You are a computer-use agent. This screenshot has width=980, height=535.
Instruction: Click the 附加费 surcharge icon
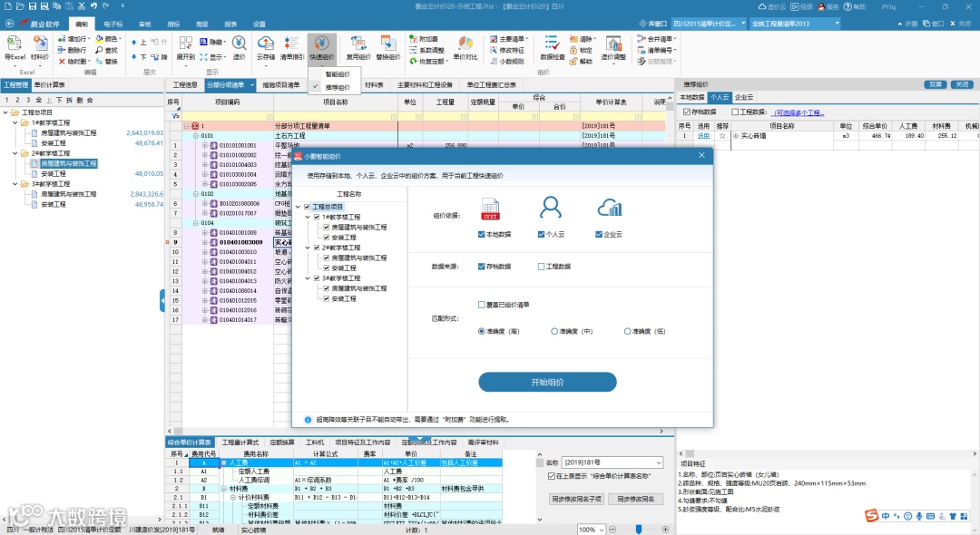(413, 39)
